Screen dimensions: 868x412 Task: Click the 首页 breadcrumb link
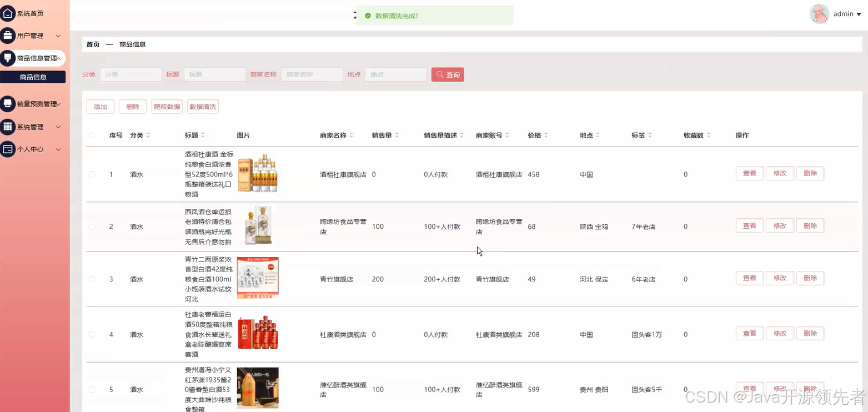93,44
